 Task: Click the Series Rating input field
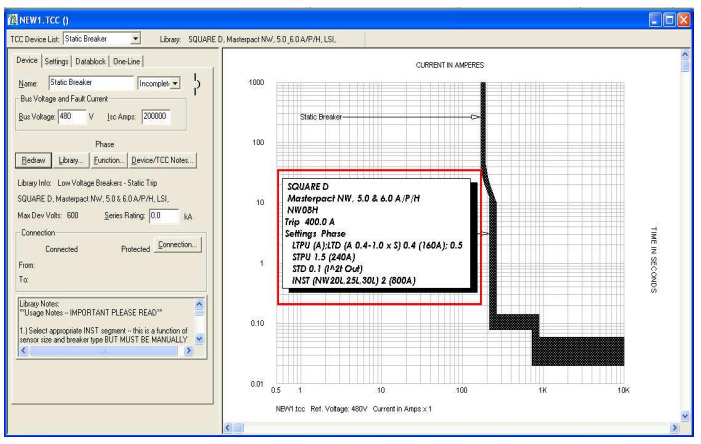pyautogui.click(x=164, y=216)
